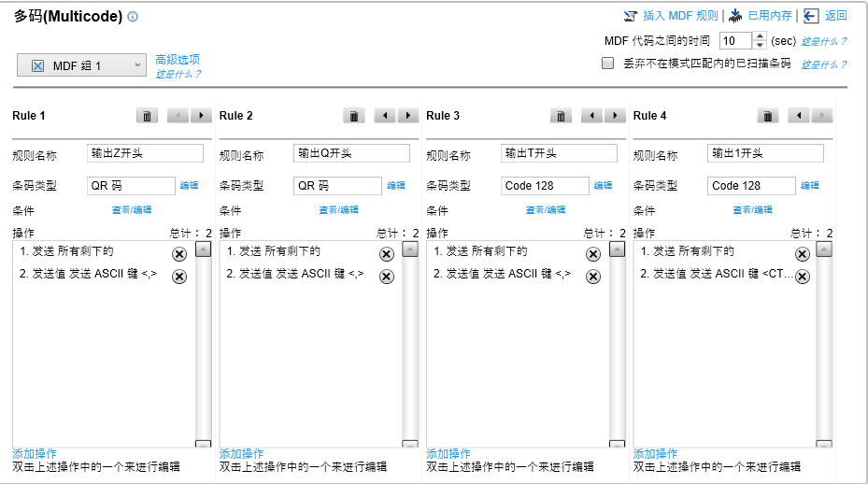Remove the first action in Rule 1
The image size is (868, 484).
click(x=179, y=254)
